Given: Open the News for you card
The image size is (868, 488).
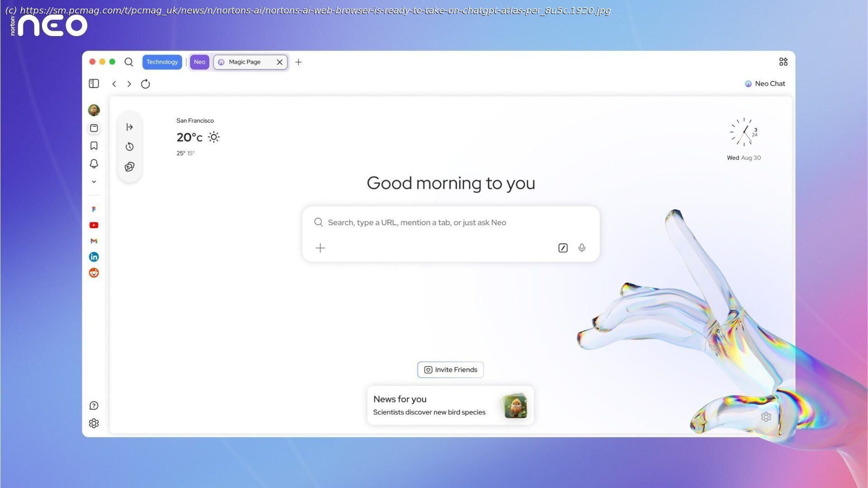Looking at the screenshot, I should point(450,405).
